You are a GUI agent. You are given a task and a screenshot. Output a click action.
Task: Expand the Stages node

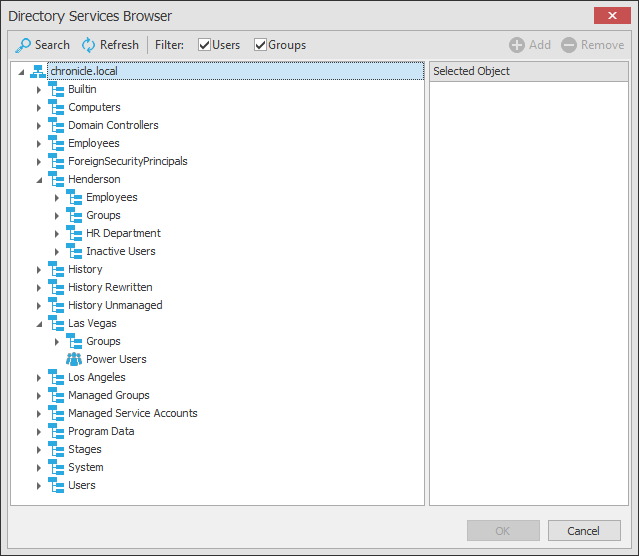pyautogui.click(x=39, y=450)
